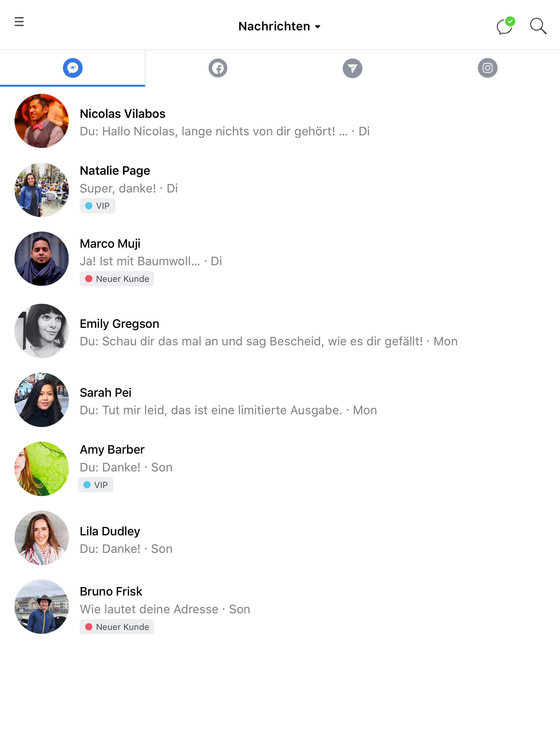
Task: Open conversation with Nicolas Vilabos
Action: tap(280, 121)
